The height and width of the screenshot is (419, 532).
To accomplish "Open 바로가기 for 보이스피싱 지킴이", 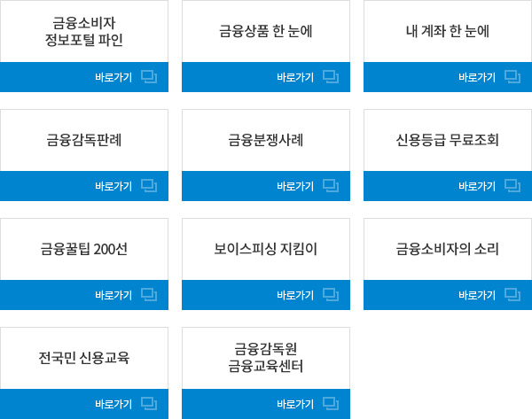I will click(295, 295).
